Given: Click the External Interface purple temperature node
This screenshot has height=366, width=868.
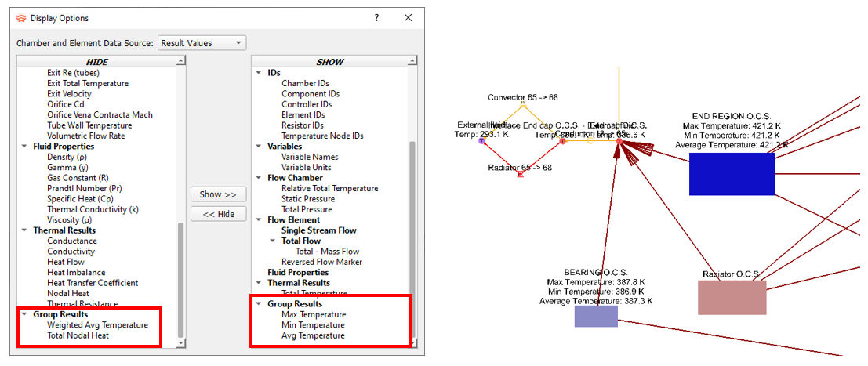Looking at the screenshot, I should [481, 141].
